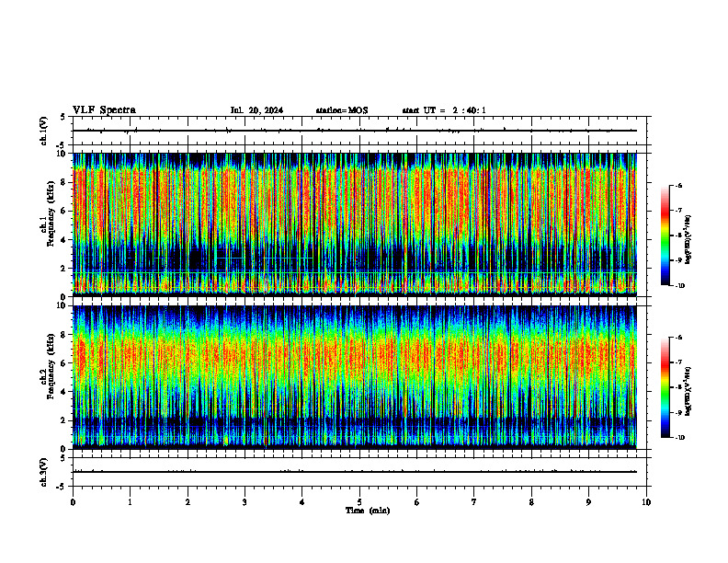Click the time axis tick label '0'

coord(73,502)
